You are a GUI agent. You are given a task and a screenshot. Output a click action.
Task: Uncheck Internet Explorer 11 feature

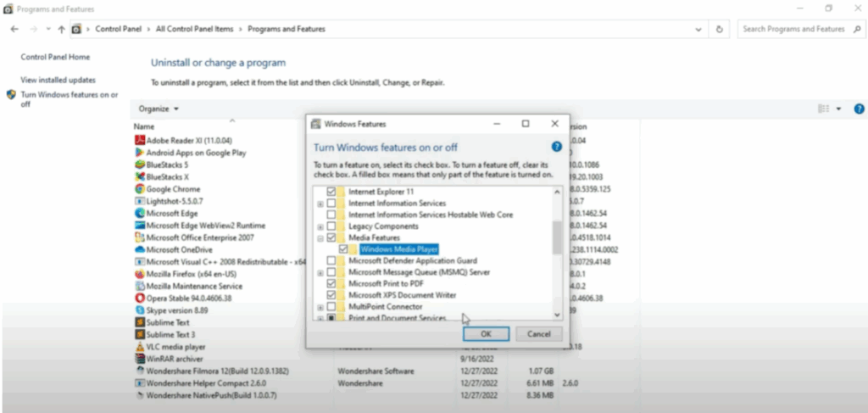(331, 192)
